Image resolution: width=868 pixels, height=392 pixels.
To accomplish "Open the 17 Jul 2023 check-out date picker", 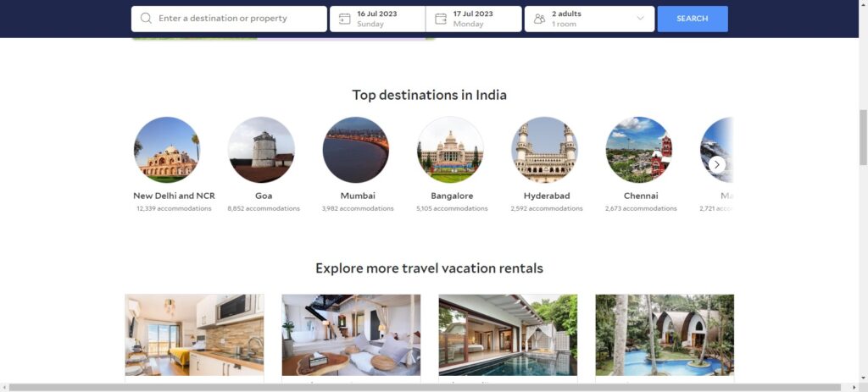I will click(474, 19).
